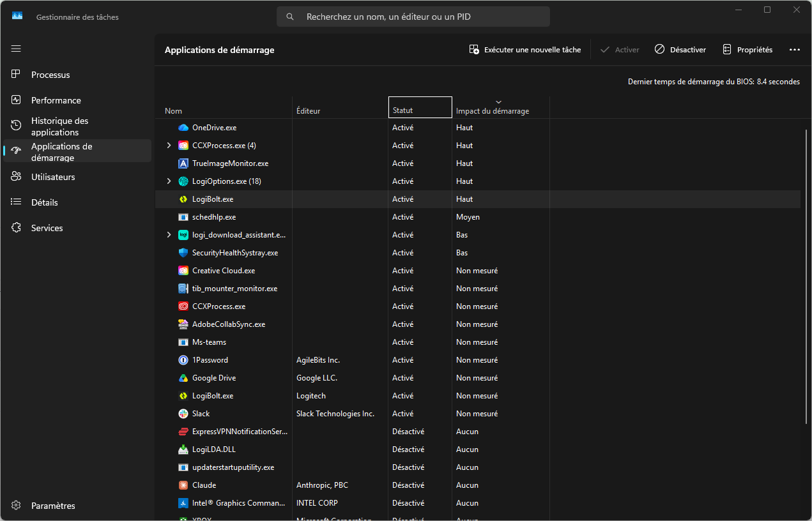Click the Intel Graphics Command icon
The height and width of the screenshot is (521, 812).
[183, 503]
